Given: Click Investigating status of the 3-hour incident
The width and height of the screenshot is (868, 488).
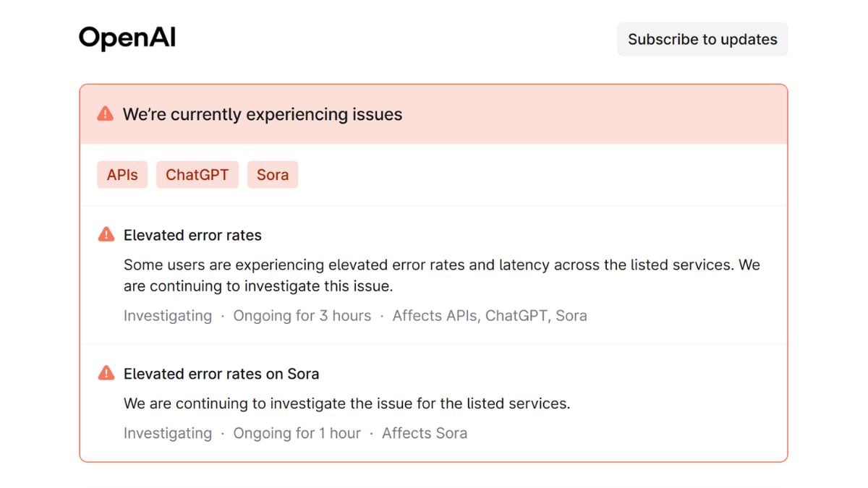Looking at the screenshot, I should [x=168, y=316].
